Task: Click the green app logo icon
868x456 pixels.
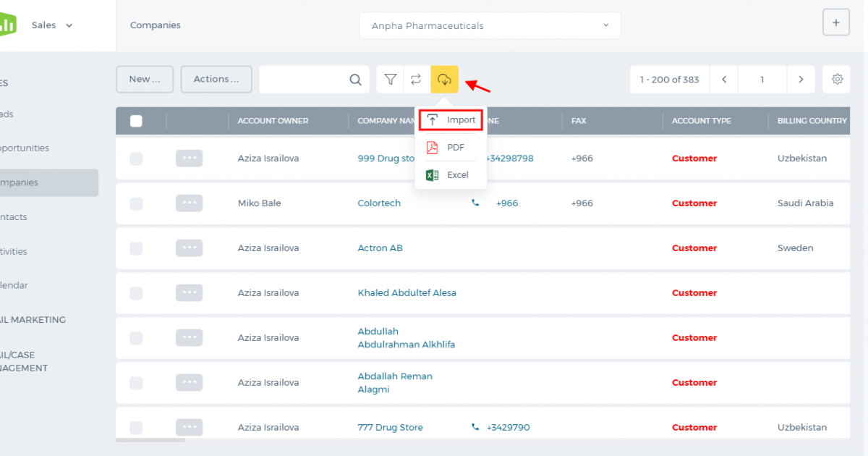Action: point(7,25)
